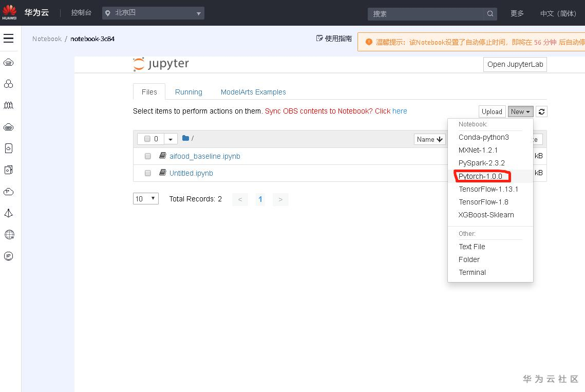Click the location pin icon in region selector
585x392 pixels.
coord(107,13)
